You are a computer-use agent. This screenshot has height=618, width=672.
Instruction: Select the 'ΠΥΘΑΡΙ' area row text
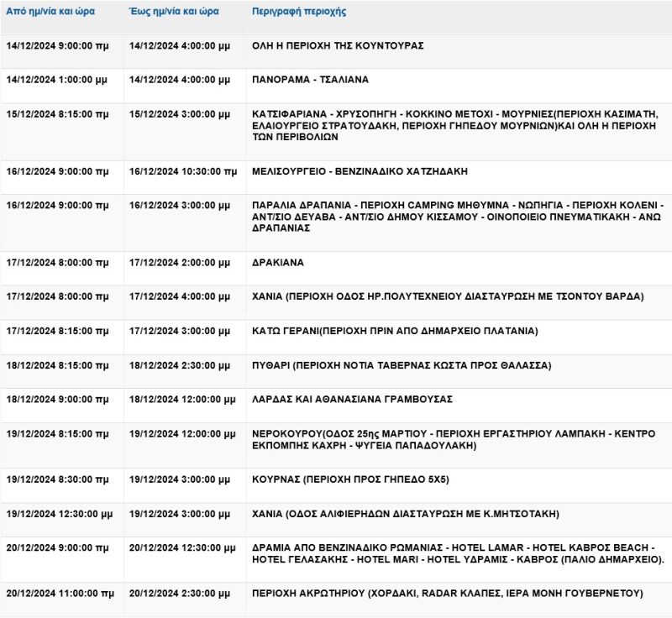point(402,366)
